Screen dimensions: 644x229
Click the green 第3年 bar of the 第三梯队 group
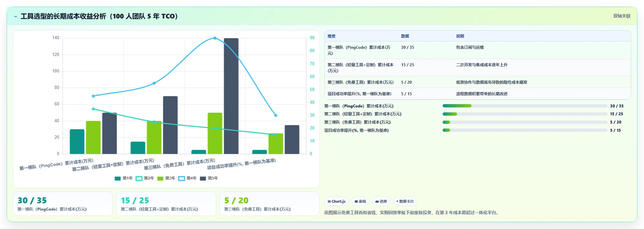click(x=215, y=133)
